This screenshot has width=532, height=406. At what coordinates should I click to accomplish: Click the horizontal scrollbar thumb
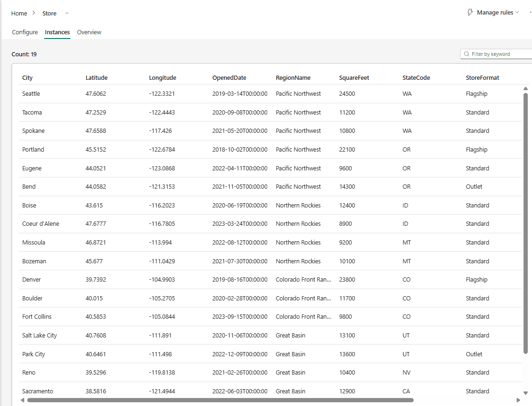coord(220,400)
